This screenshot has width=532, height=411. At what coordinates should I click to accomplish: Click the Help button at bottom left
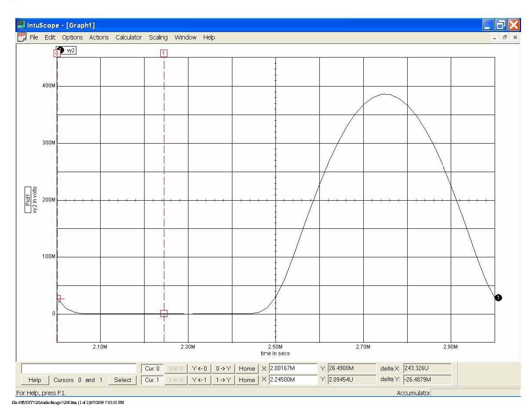pyautogui.click(x=35, y=380)
